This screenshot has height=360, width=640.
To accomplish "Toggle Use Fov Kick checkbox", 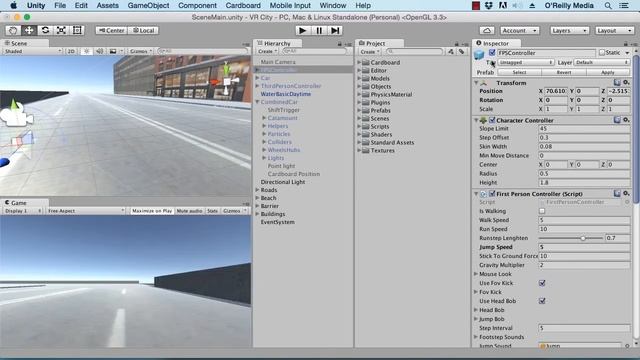I will coord(542,283).
